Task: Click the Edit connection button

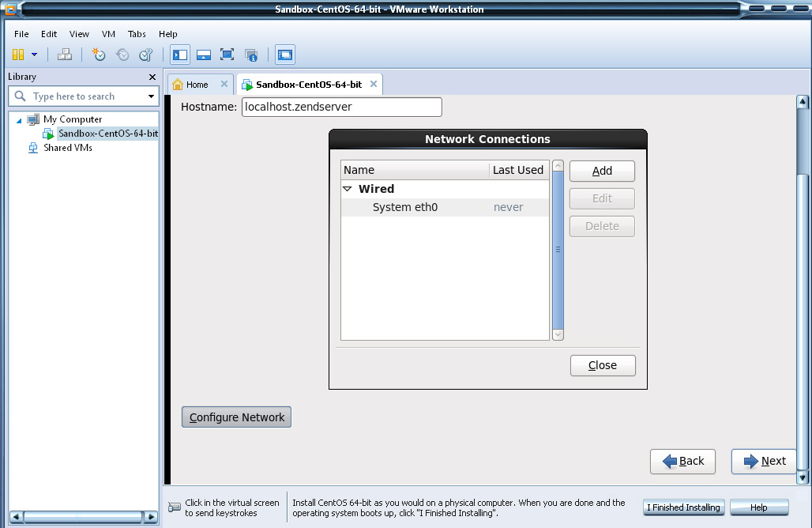Action: [602, 198]
